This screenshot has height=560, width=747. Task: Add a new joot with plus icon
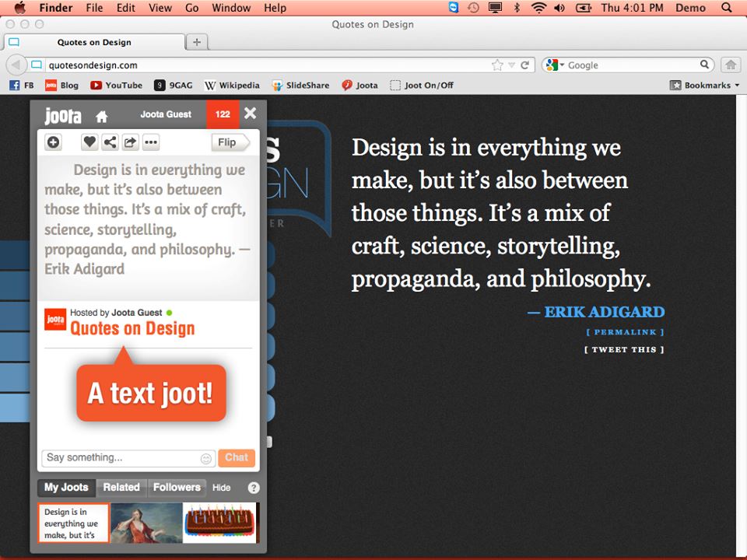[54, 142]
